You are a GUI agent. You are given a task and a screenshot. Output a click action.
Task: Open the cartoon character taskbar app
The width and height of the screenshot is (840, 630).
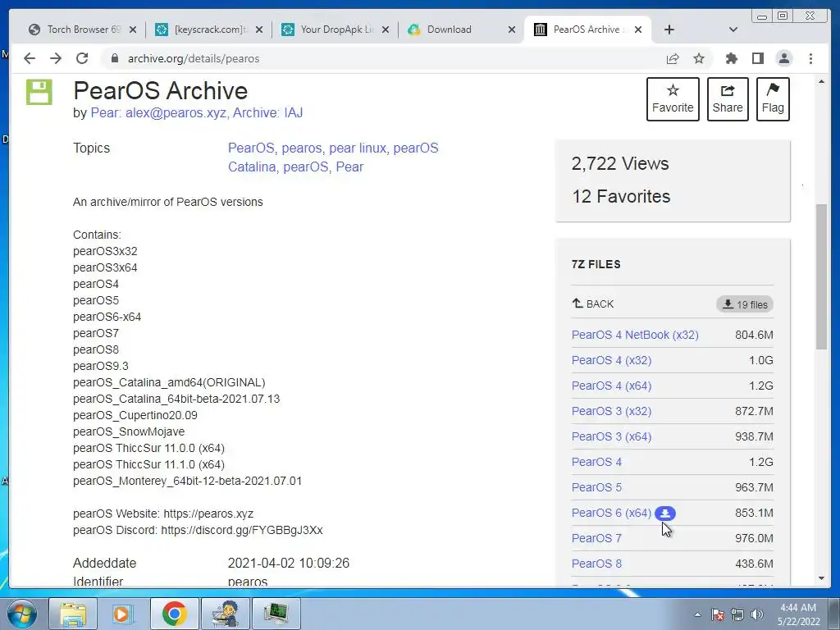tap(225, 614)
